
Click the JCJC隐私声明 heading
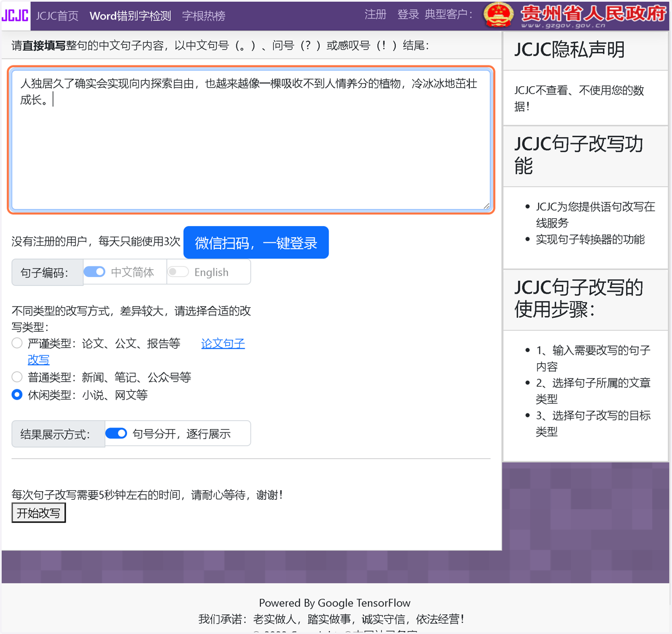point(569,50)
